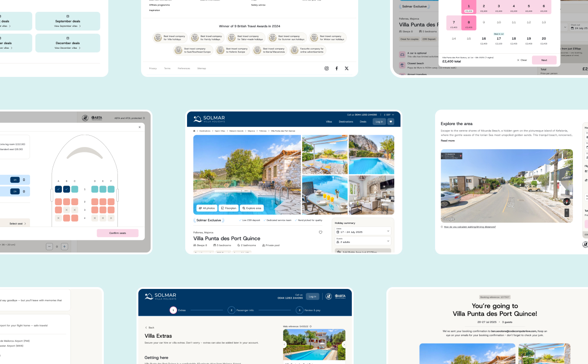Open View December villas link
Image resolution: width=588 pixels, height=364 pixels.
[68, 48]
